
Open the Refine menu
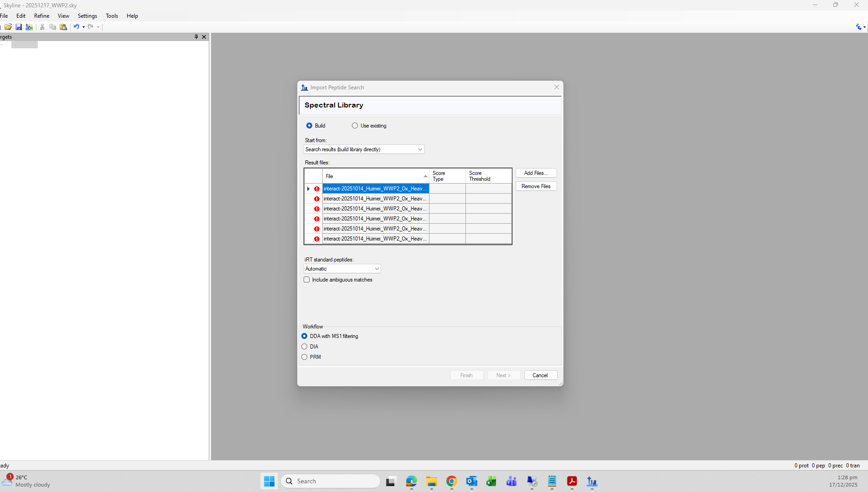click(x=41, y=16)
